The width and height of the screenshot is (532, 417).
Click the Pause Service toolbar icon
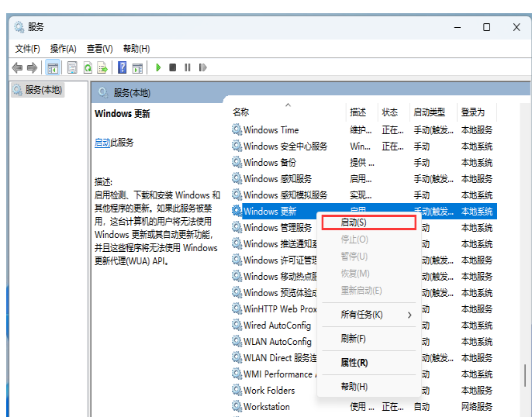[188, 67]
